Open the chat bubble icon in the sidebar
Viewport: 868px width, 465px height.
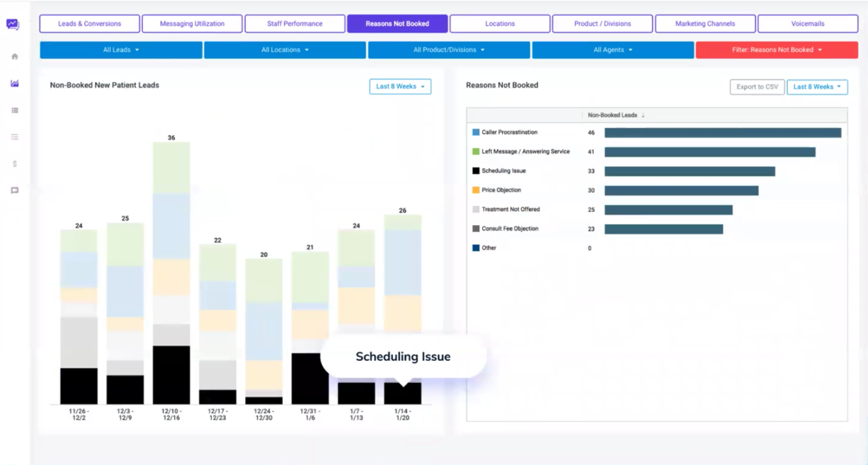(15, 189)
